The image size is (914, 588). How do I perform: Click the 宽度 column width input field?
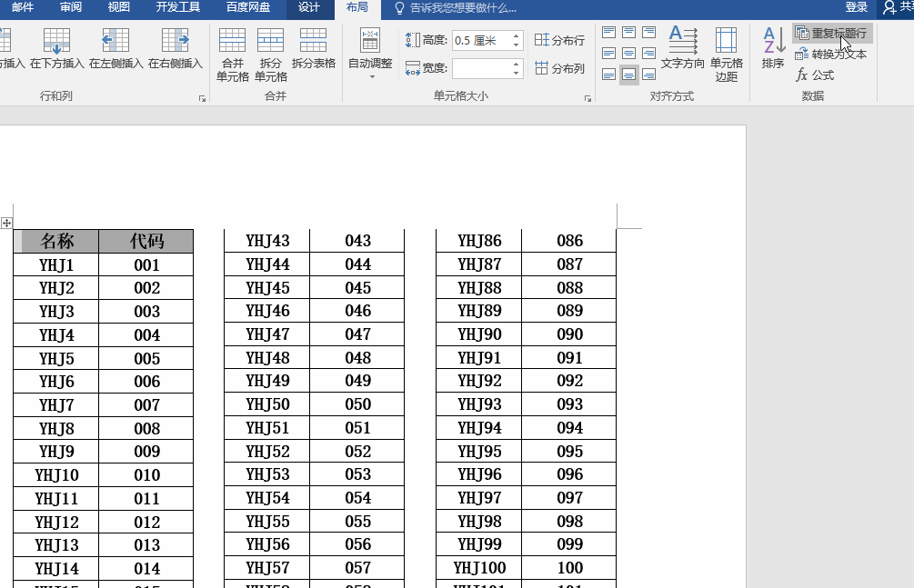[481, 68]
